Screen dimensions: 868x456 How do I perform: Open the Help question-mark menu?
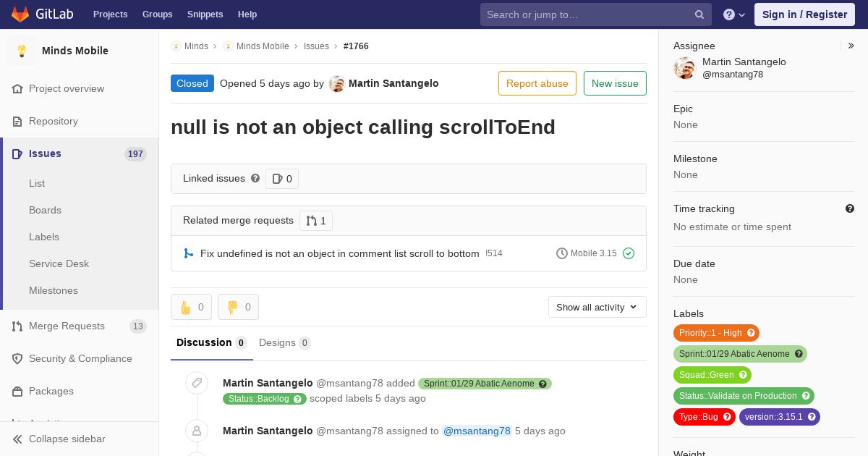[734, 14]
